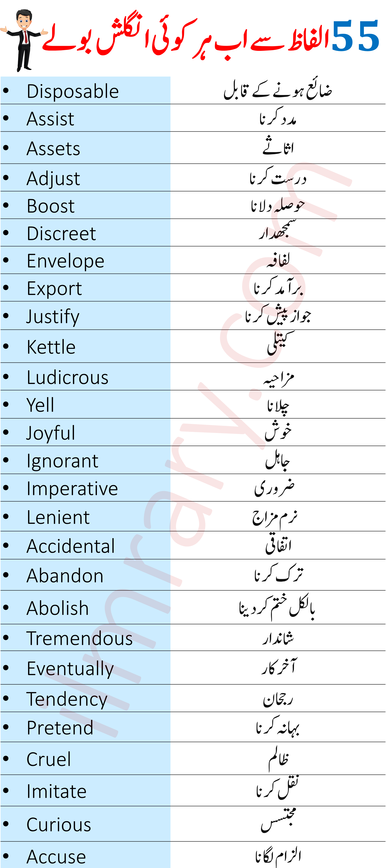Click the blue highlighted Adjust row
The image size is (386, 868).
[83, 177]
